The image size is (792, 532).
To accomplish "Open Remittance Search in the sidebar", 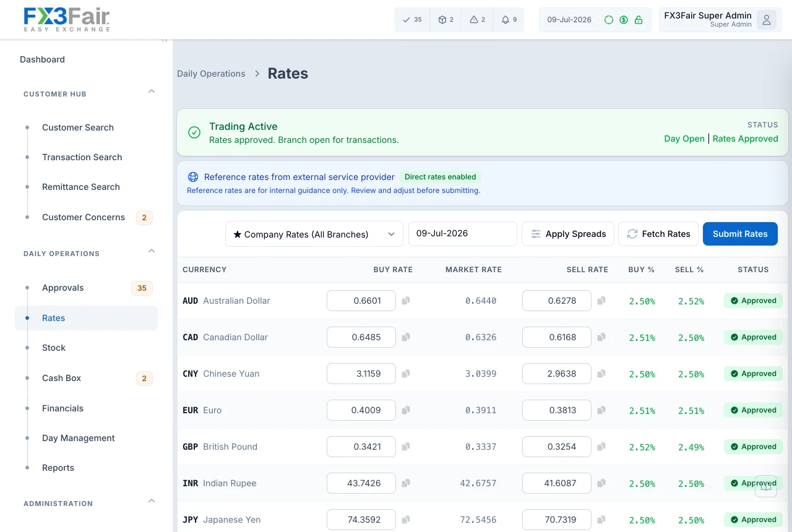I will tap(81, 187).
